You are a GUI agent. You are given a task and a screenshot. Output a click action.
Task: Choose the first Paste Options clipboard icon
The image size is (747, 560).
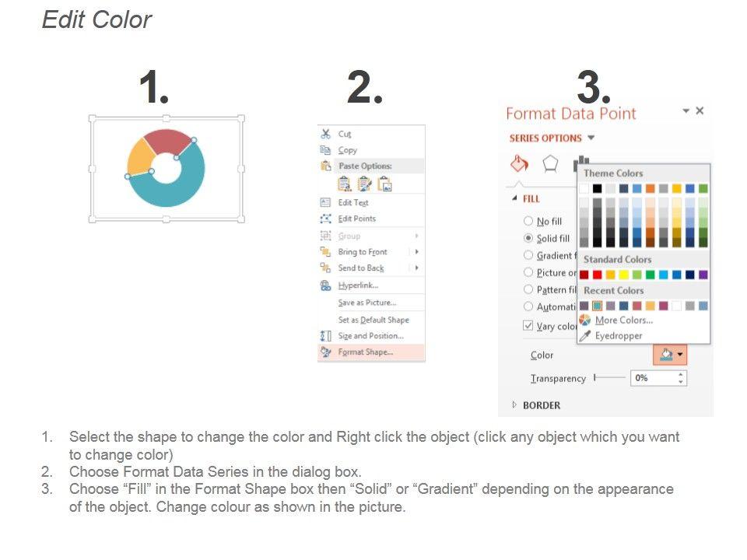coord(344,184)
